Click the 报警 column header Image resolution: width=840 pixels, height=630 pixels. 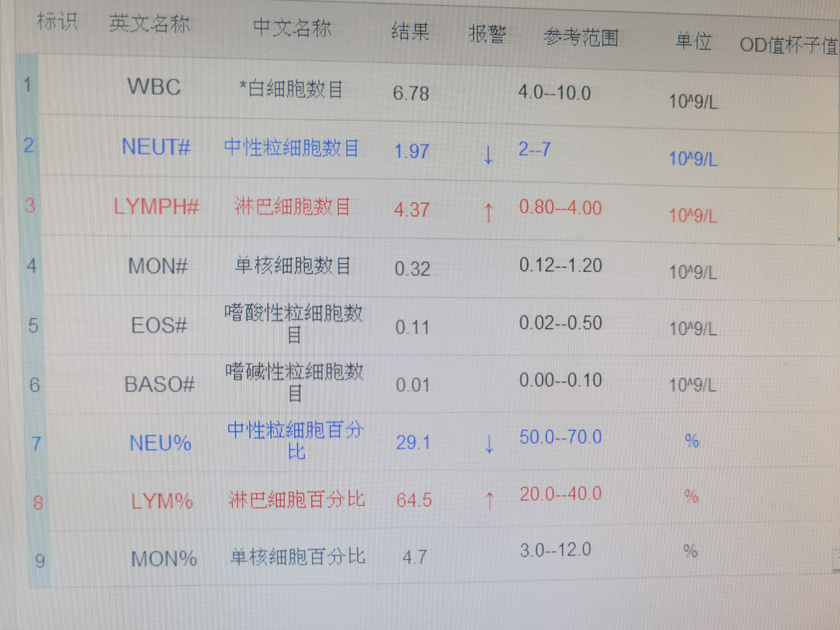pos(487,34)
